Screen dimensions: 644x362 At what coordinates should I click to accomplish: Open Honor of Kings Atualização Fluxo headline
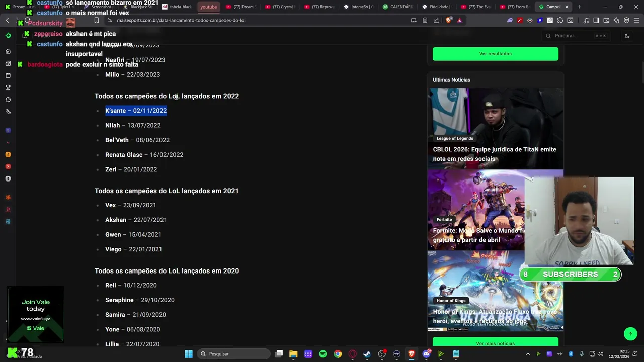click(x=495, y=316)
